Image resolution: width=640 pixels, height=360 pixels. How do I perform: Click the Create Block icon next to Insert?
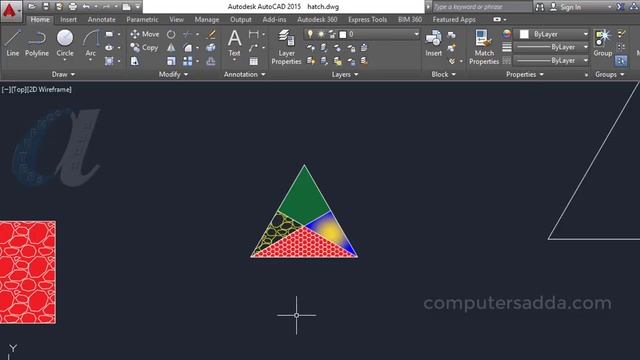(x=451, y=35)
